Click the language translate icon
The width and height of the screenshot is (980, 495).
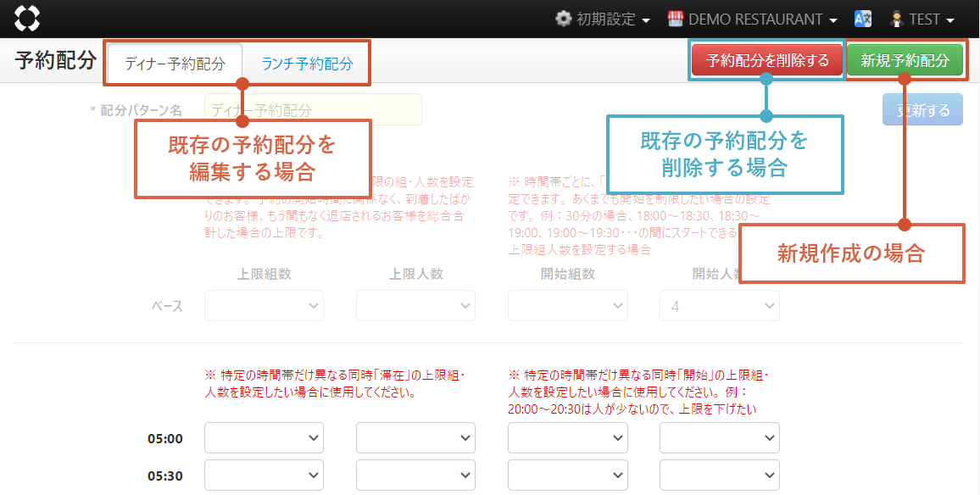point(863,19)
